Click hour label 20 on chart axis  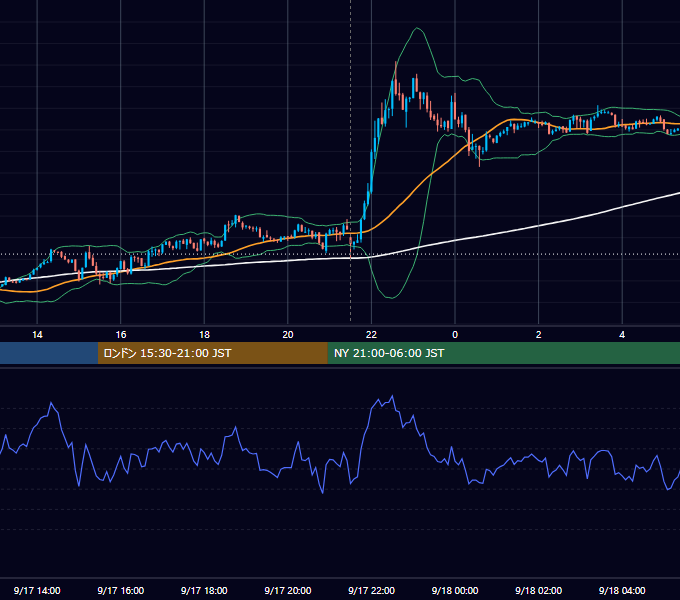(288, 335)
